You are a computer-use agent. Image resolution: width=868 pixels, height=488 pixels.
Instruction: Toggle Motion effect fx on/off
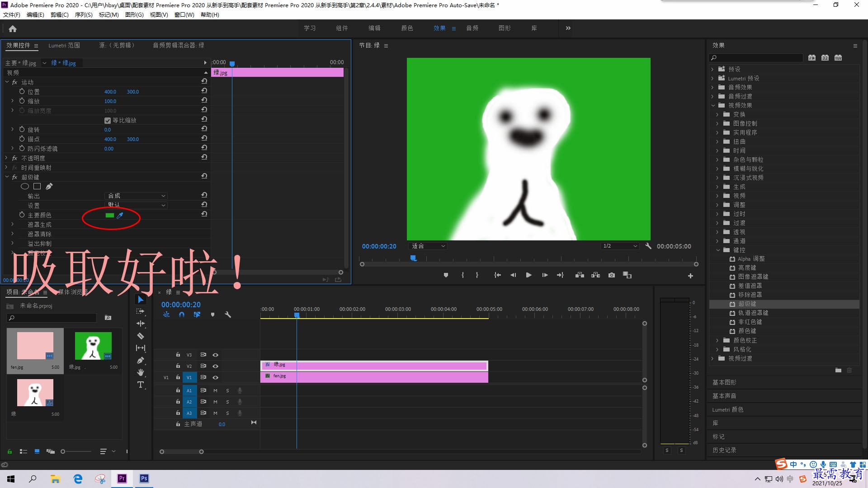(14, 82)
